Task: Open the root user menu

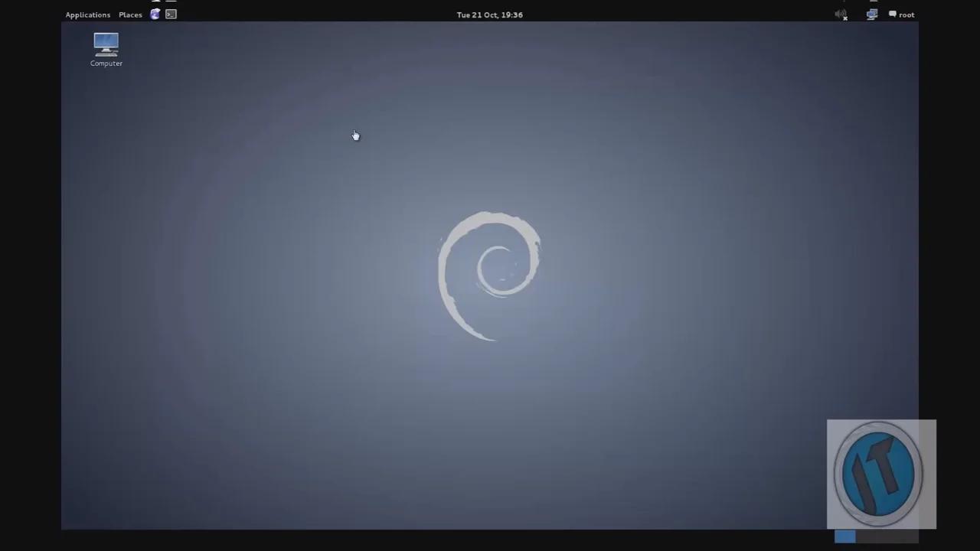Action: (x=902, y=15)
